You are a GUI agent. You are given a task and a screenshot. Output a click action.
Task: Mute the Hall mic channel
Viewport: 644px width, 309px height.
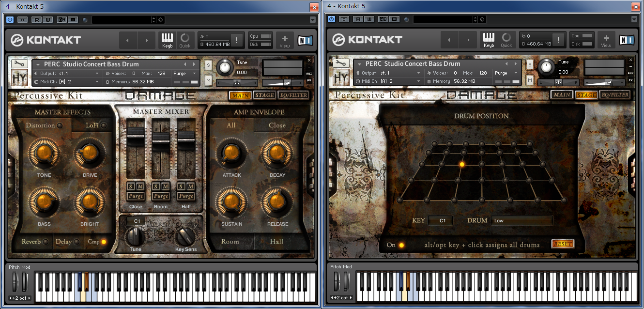pos(190,186)
